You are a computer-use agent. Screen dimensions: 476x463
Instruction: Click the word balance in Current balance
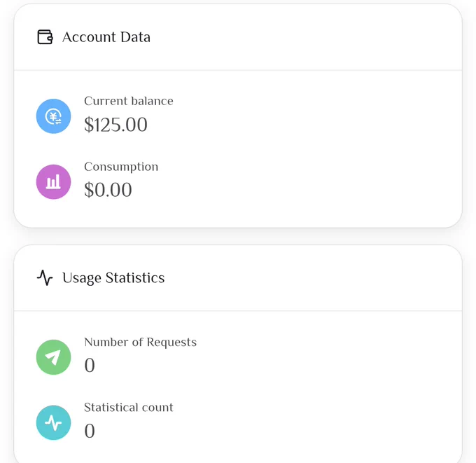tap(153, 101)
